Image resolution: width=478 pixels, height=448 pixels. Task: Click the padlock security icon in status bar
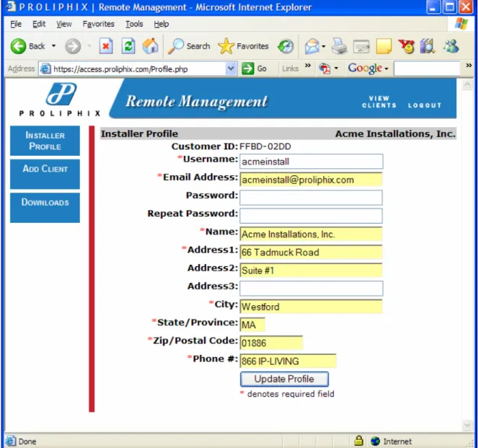[359, 440]
